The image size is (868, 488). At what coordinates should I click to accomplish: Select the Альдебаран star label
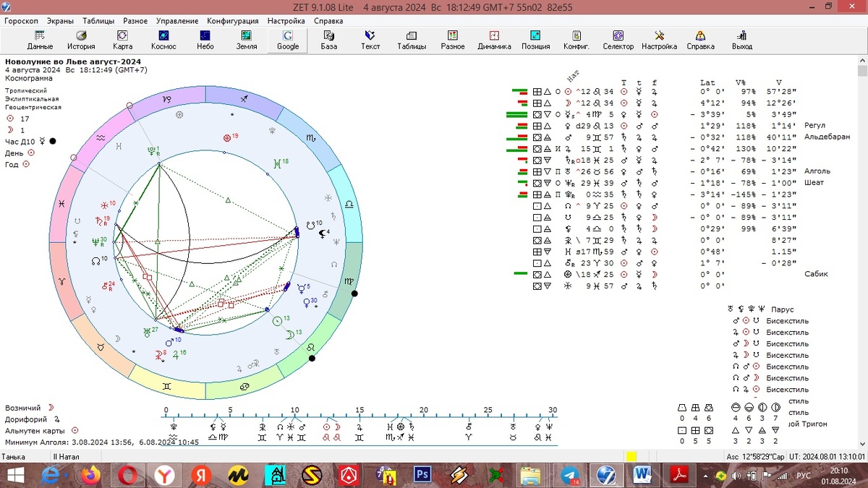(x=827, y=137)
